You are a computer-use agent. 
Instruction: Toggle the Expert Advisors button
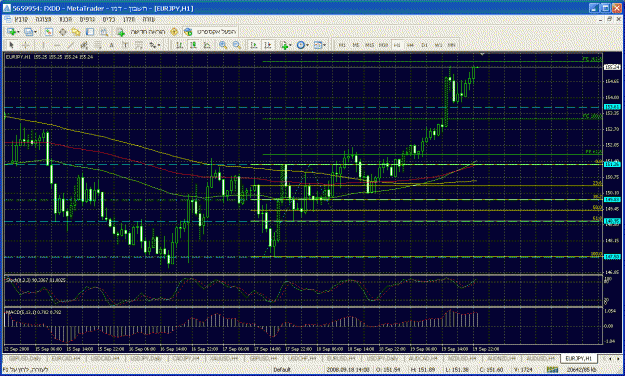(210, 31)
